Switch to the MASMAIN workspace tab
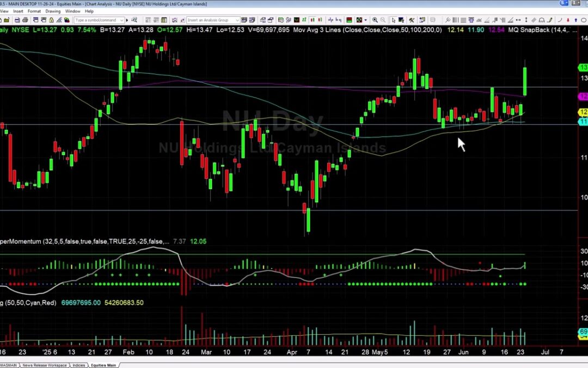588x368 pixels. pos(8,365)
